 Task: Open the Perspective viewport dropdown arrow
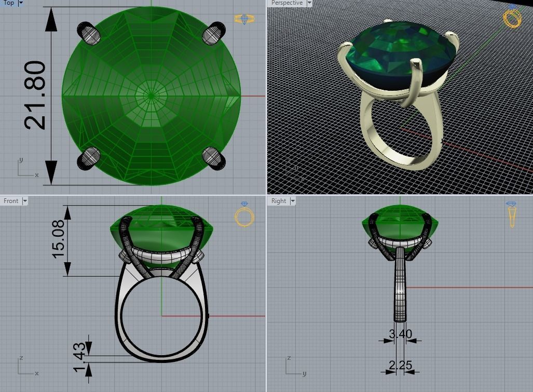pos(309,3)
